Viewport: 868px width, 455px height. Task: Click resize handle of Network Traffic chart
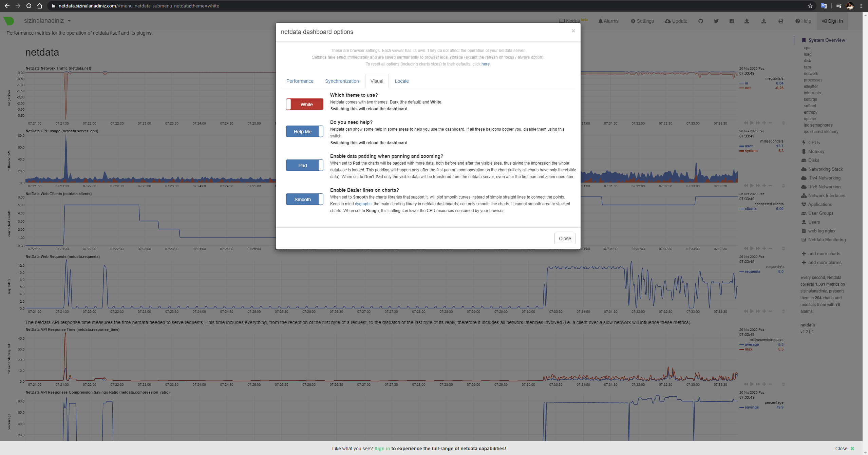[x=783, y=123]
